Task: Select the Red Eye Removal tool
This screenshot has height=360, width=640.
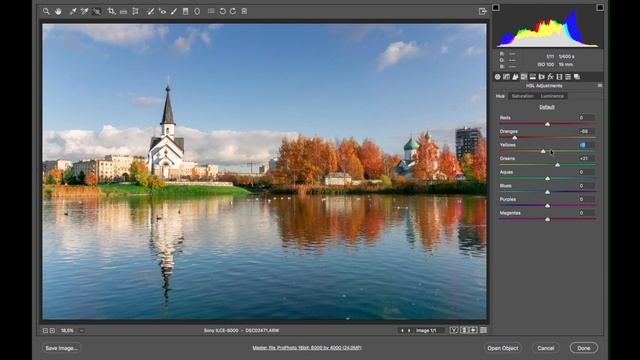Action: pos(162,11)
